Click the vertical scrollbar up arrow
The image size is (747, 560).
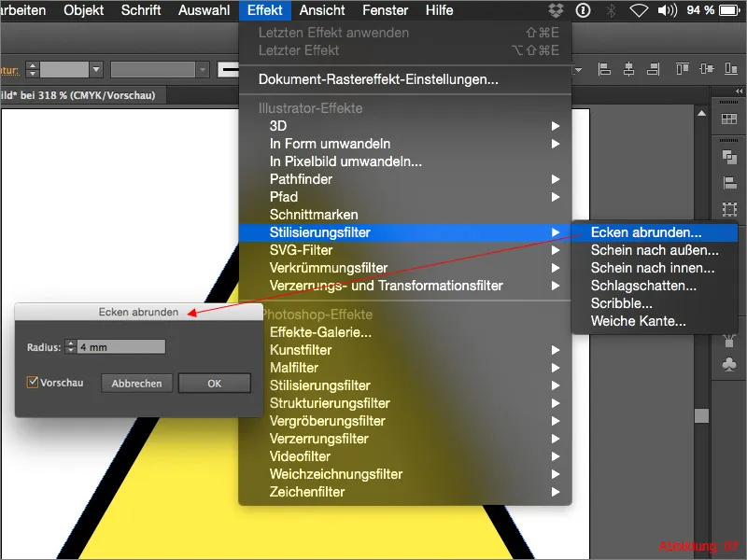click(x=701, y=113)
